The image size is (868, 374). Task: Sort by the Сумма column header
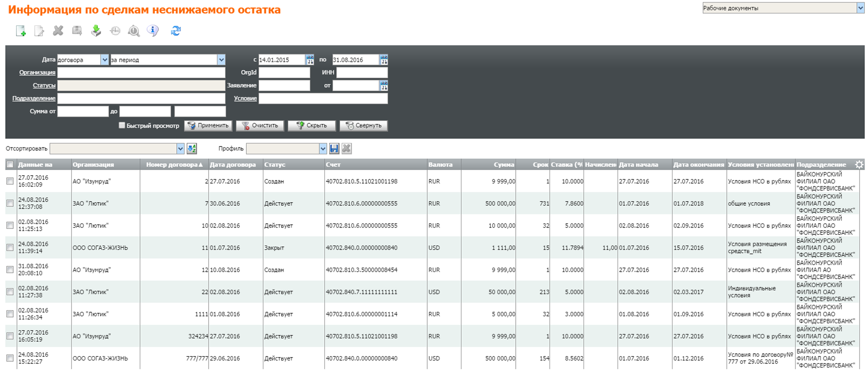tap(488, 165)
